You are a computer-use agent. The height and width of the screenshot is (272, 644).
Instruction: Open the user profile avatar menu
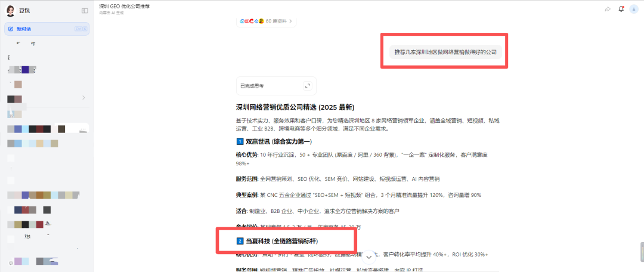(634, 9)
